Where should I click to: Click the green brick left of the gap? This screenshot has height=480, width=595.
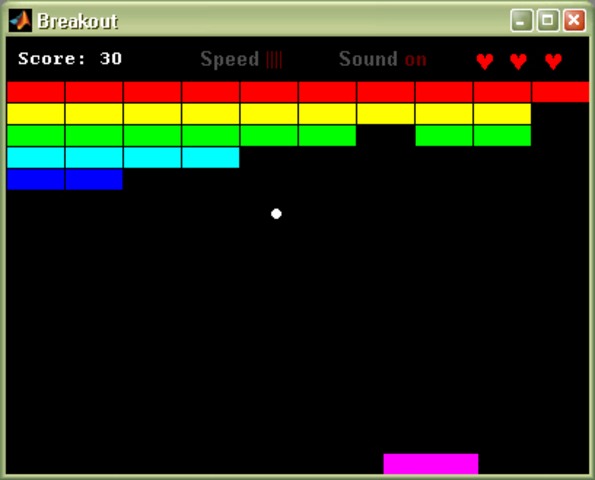point(327,136)
